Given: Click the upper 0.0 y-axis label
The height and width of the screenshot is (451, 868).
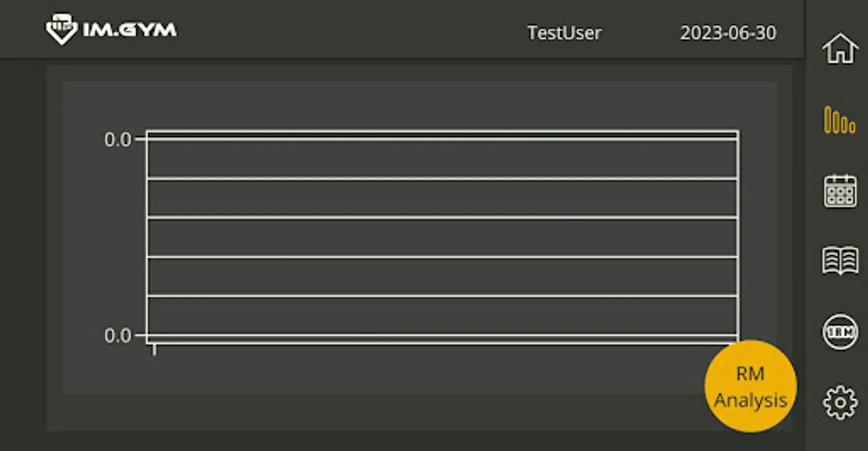Looking at the screenshot, I should [117, 140].
